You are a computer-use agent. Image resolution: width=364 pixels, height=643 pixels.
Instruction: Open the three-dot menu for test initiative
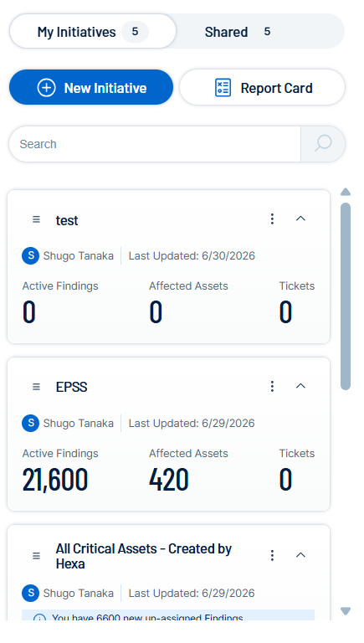[272, 219]
